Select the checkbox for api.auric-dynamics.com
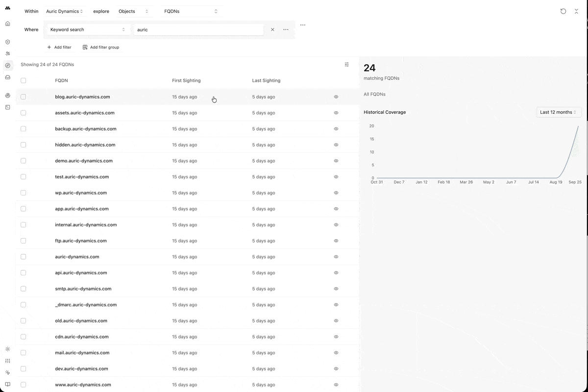Screen dimensions: 588x392 tap(23, 273)
